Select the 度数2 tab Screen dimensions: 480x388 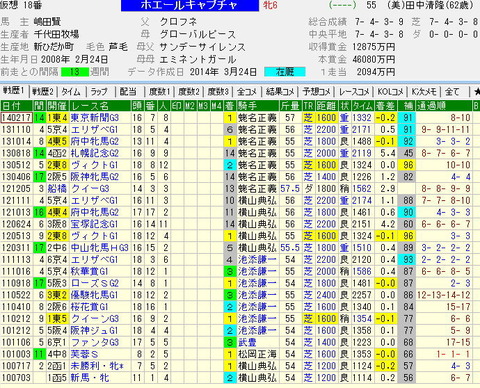tap(189, 91)
